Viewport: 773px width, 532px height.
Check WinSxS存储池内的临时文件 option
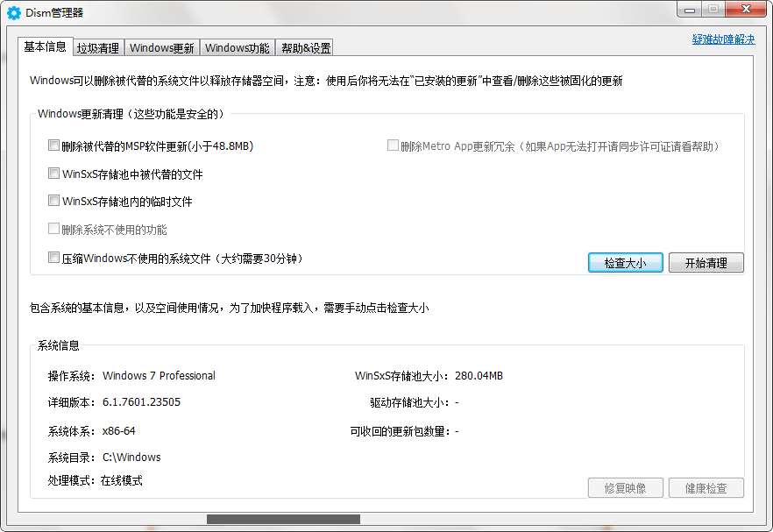click(x=53, y=201)
